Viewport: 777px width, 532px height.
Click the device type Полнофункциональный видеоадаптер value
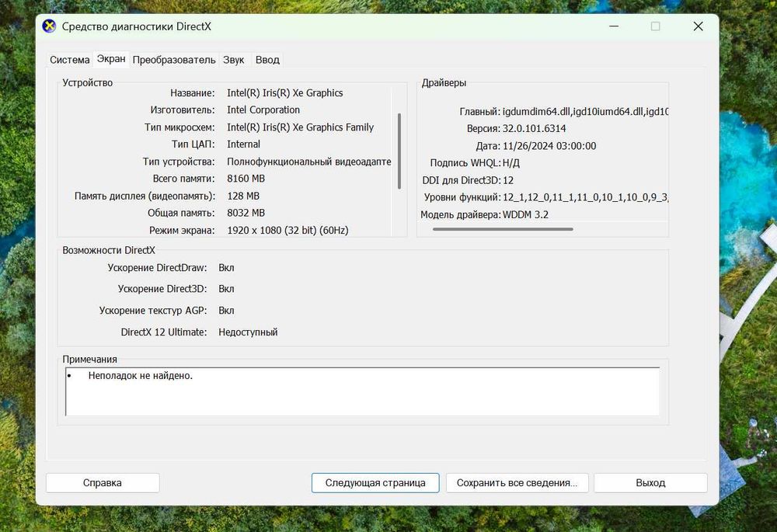point(308,162)
